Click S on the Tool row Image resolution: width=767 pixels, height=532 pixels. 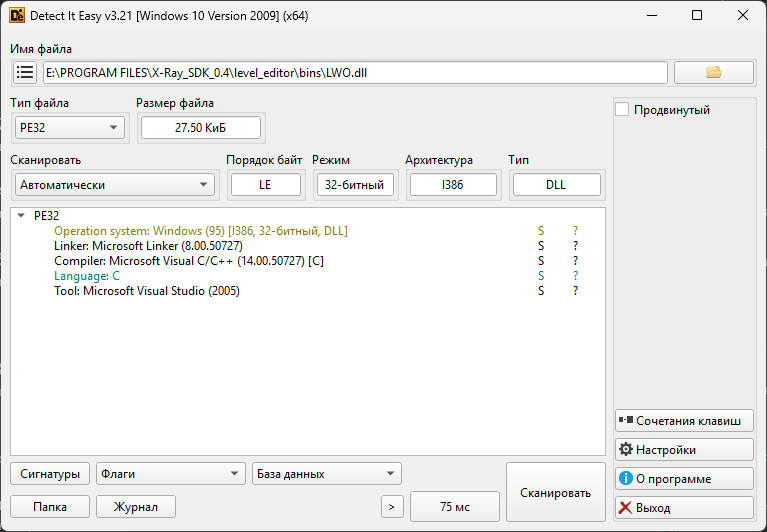coord(541,291)
